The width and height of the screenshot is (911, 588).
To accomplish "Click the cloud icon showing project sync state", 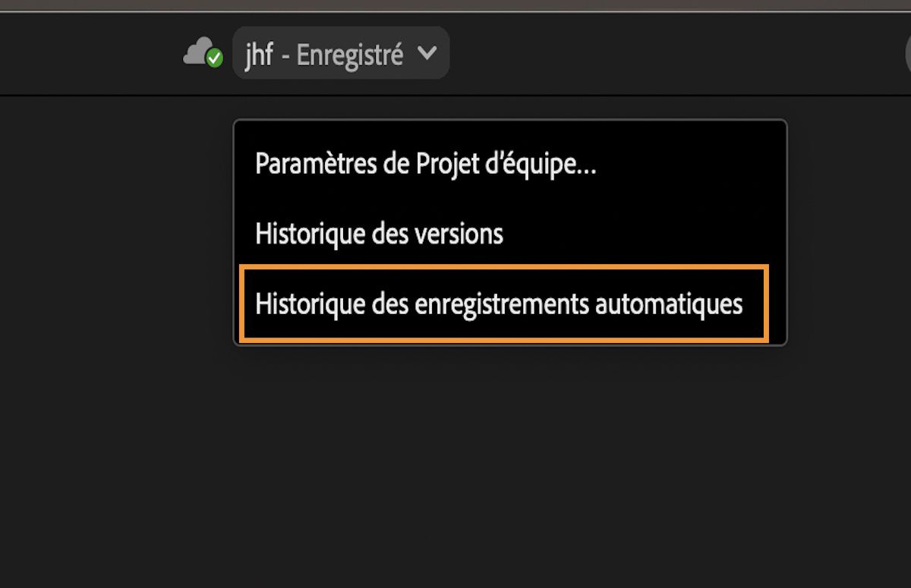I will [x=201, y=51].
